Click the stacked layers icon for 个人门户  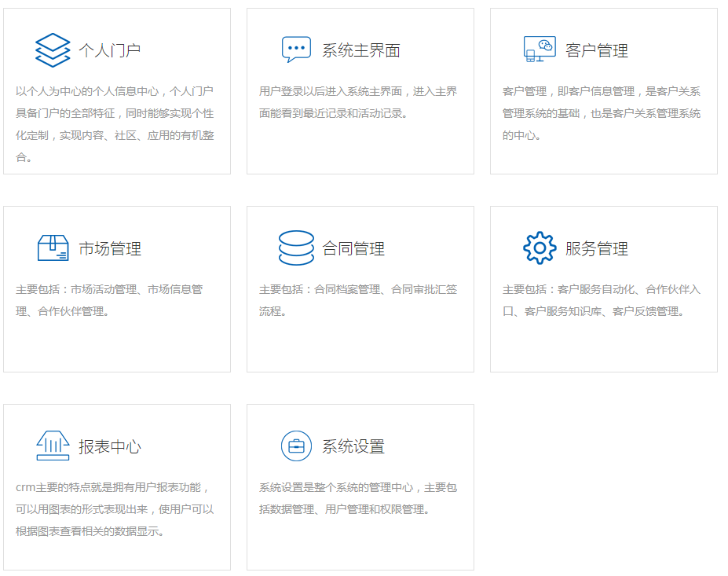[53, 50]
